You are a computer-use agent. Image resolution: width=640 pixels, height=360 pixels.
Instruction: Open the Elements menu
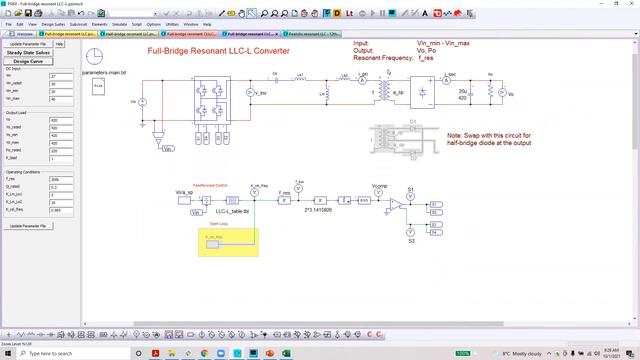99,24
